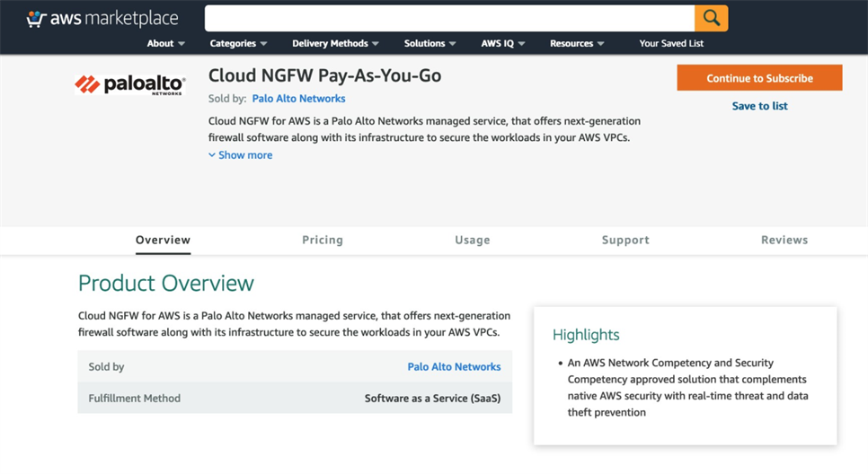Screen dimensions: 868x474
Task: Open Palo Alto Networks seller link in header
Action: point(298,99)
